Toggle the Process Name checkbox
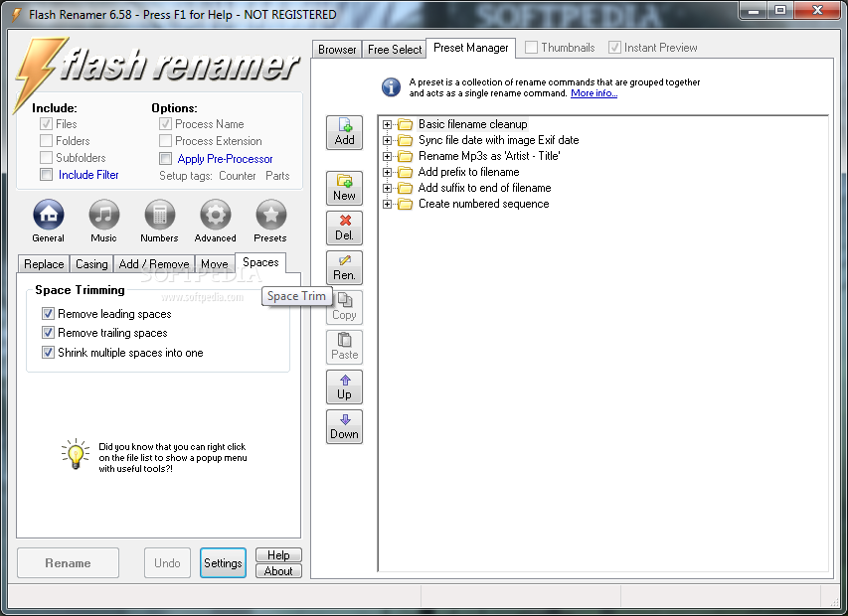848x616 pixels. click(165, 124)
